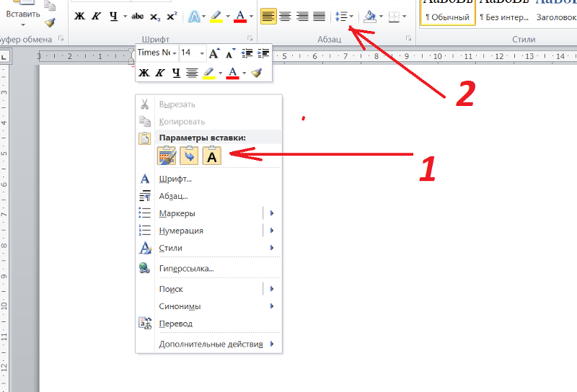Center text via mini toolbar
The image size is (577, 392).
pos(192,73)
